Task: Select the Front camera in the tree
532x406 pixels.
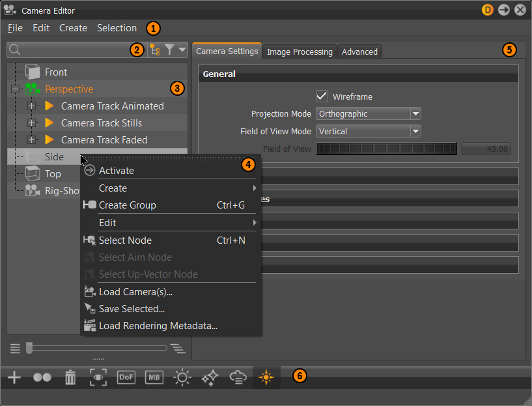Action: (x=56, y=72)
